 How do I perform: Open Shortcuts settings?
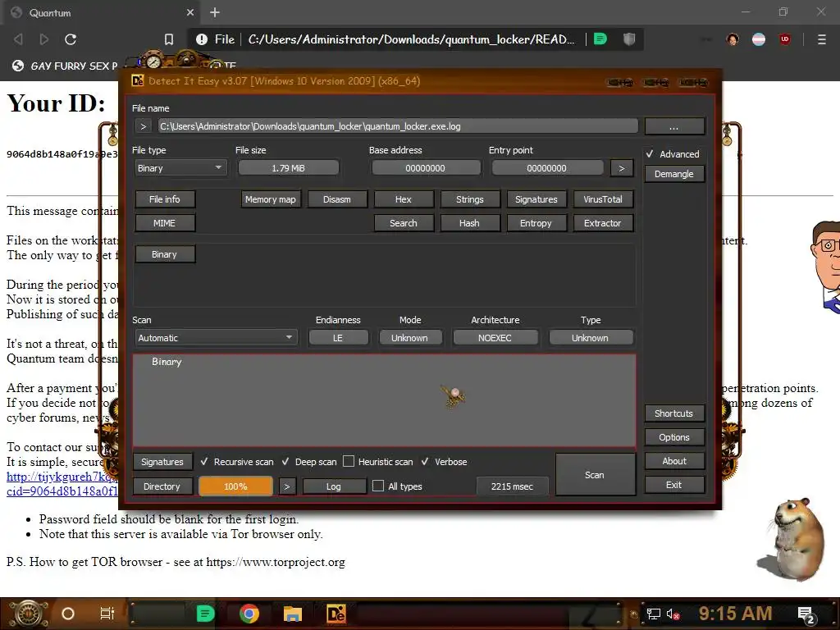click(x=674, y=413)
